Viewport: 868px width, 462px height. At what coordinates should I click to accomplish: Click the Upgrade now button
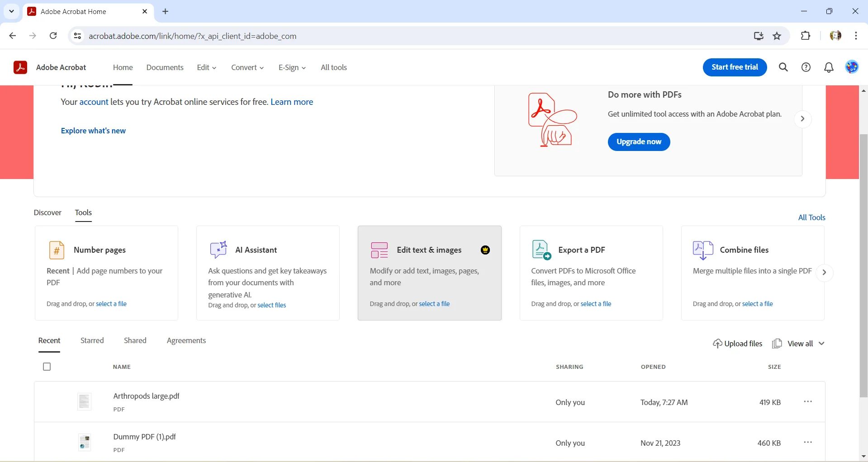point(639,142)
